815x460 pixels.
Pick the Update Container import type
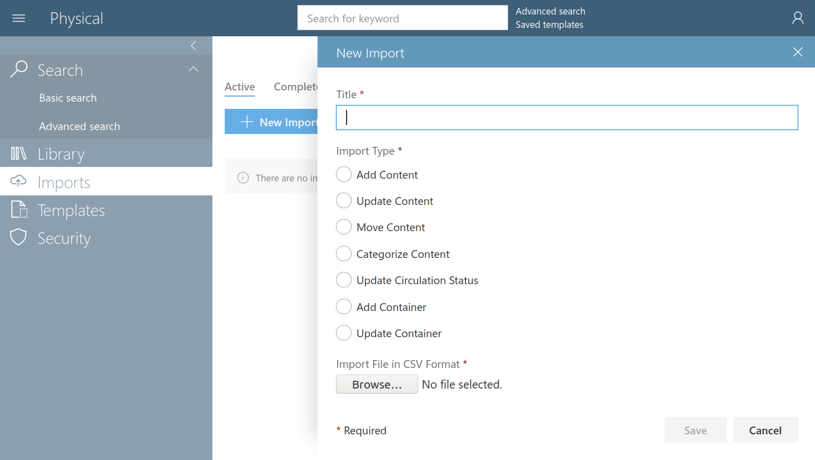tap(344, 333)
